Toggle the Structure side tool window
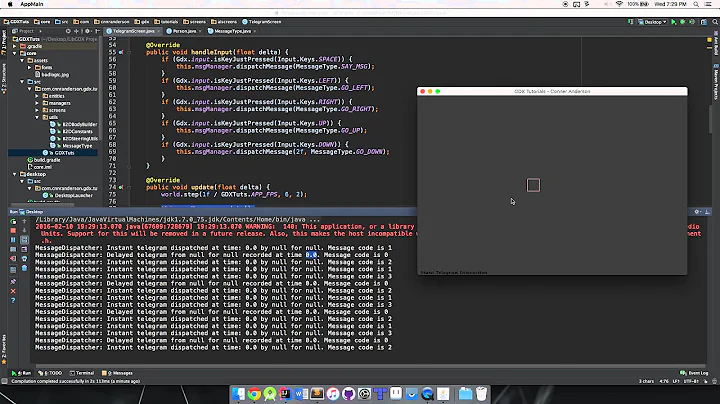Image resolution: width=720 pixels, height=404 pixels. pyautogui.click(x=4, y=79)
